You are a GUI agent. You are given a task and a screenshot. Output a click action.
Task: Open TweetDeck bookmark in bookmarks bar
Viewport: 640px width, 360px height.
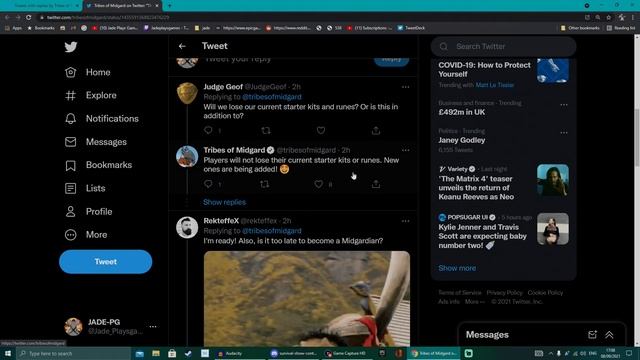[411, 28]
